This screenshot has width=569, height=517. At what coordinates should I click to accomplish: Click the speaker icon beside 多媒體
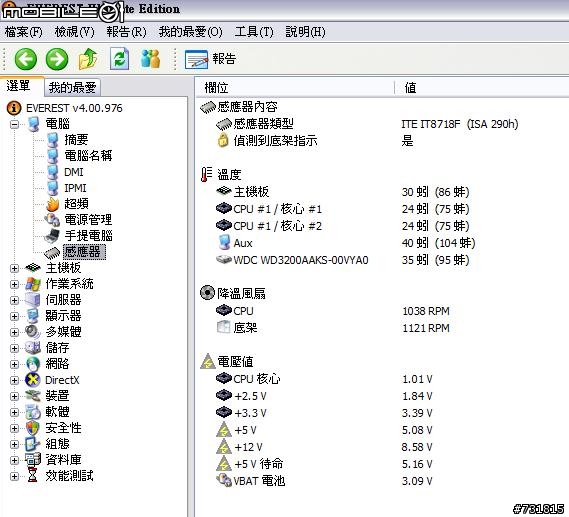pos(33,332)
